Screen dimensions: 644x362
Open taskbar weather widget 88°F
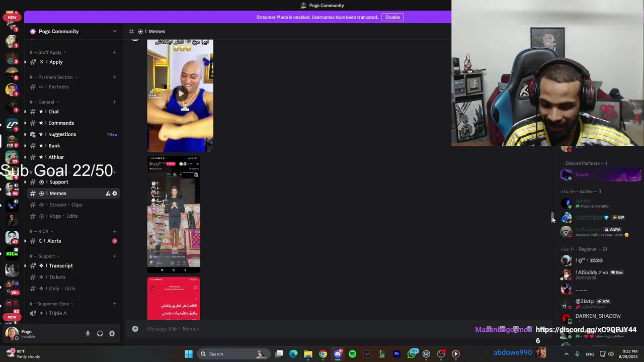point(23,354)
